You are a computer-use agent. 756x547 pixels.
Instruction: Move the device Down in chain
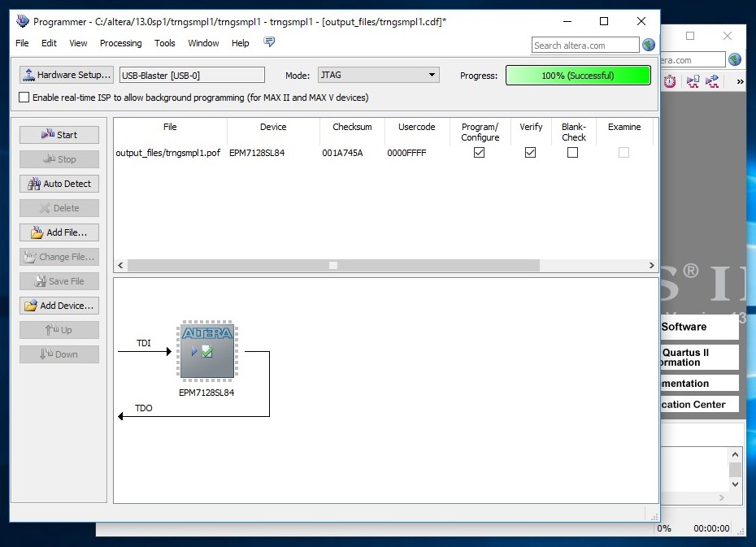coord(59,354)
